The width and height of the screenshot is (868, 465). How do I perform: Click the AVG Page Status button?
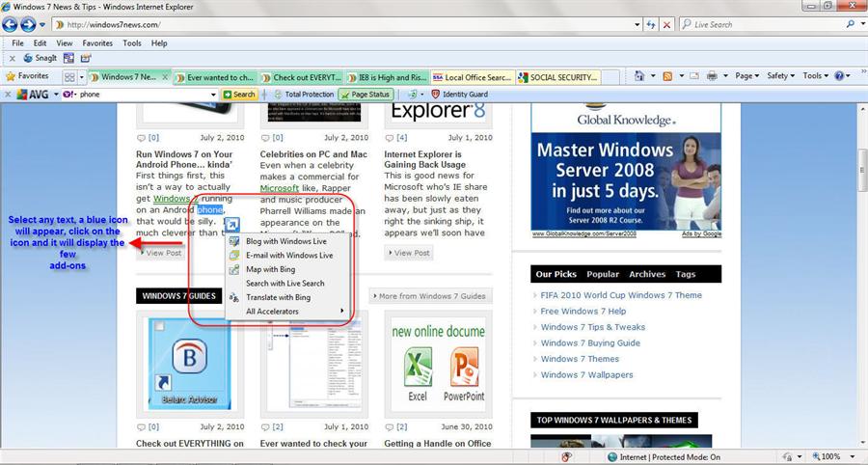[366, 95]
